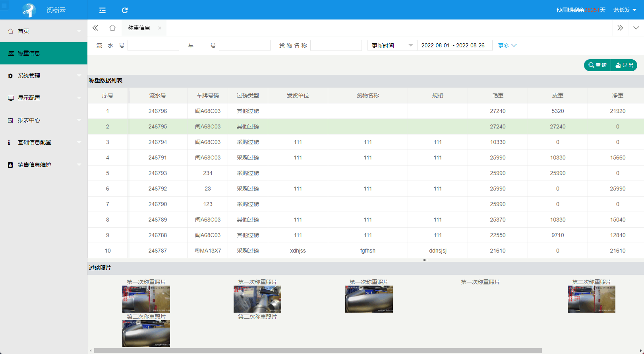Click the 首页 house icon in sidebar
This screenshot has width=644, height=354.
pos(11,31)
